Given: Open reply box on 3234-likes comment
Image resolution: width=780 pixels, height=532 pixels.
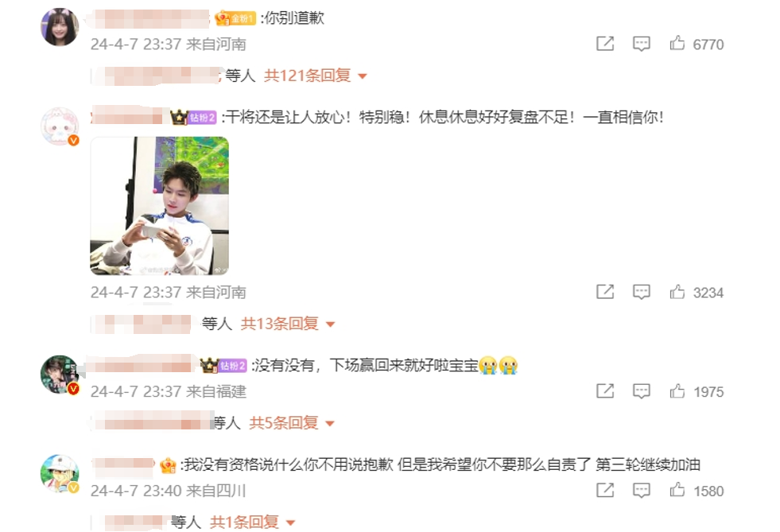Looking at the screenshot, I should pos(641,292).
